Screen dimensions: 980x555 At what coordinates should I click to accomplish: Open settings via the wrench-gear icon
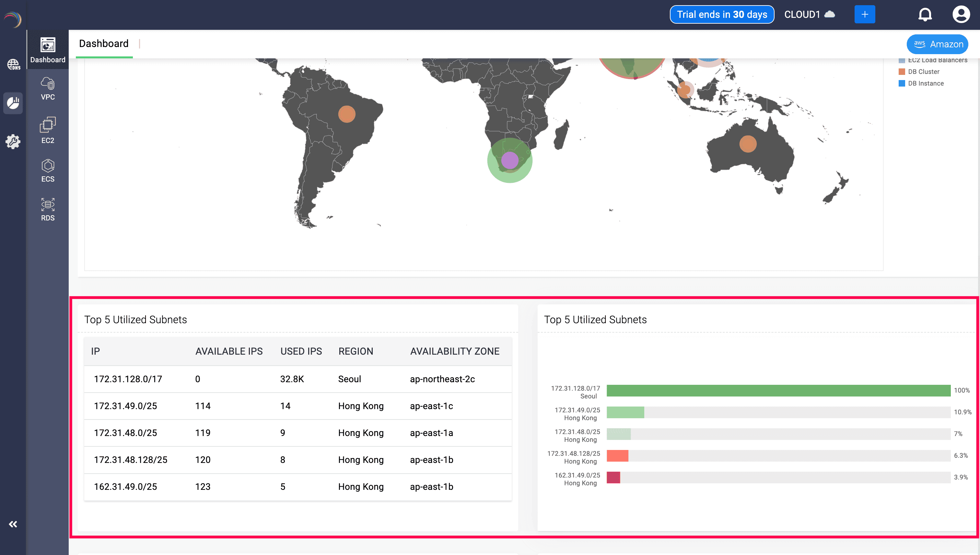tap(13, 141)
